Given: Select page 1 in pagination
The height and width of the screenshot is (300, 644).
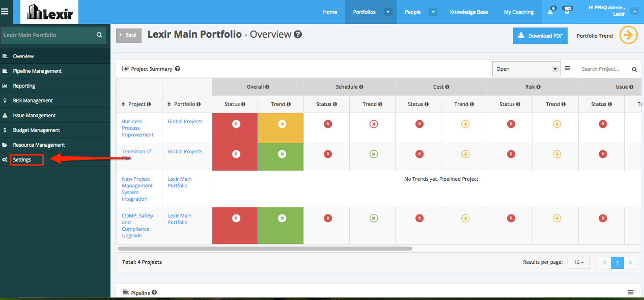Looking at the screenshot, I should (618, 262).
